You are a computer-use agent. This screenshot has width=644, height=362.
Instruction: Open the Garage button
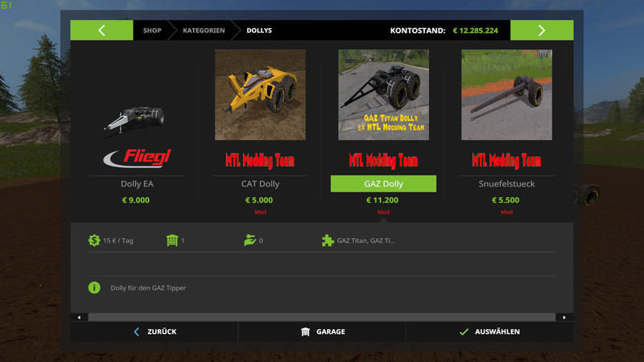(x=322, y=331)
